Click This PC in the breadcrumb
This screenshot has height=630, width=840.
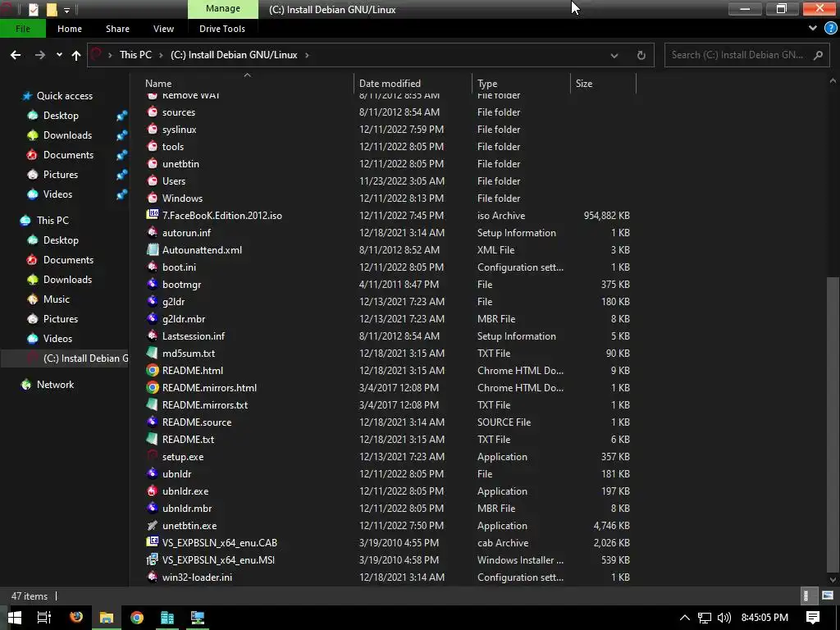point(135,55)
